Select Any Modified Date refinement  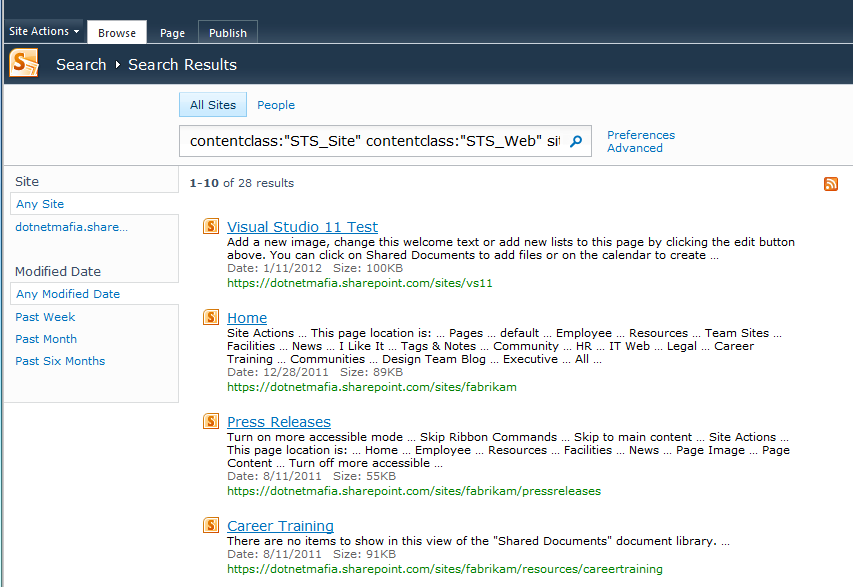coord(68,294)
